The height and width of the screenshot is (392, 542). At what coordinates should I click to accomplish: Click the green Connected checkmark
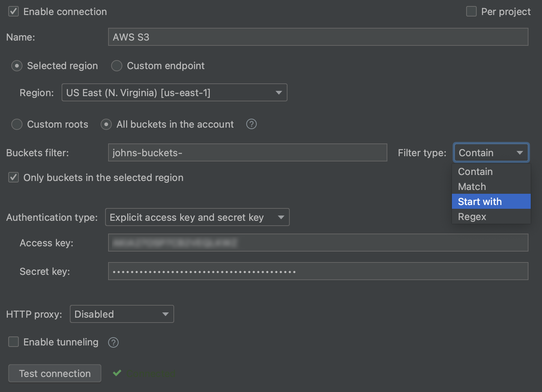[117, 373]
